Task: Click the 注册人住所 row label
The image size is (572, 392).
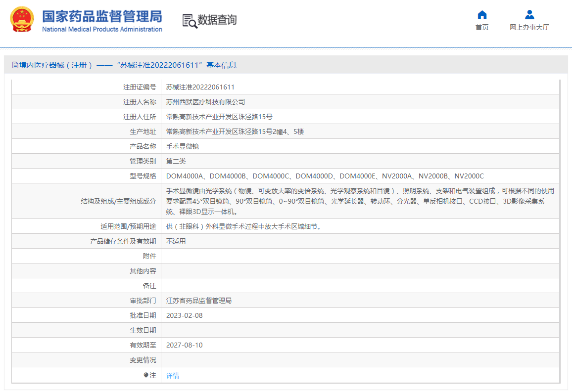Action: [x=140, y=117]
